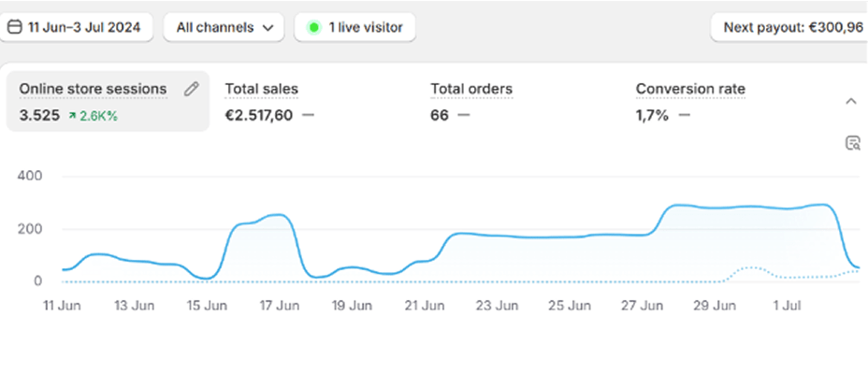Click the pencil edit icon on sessions card
Image resolution: width=868 pixels, height=373 pixels.
click(x=192, y=89)
